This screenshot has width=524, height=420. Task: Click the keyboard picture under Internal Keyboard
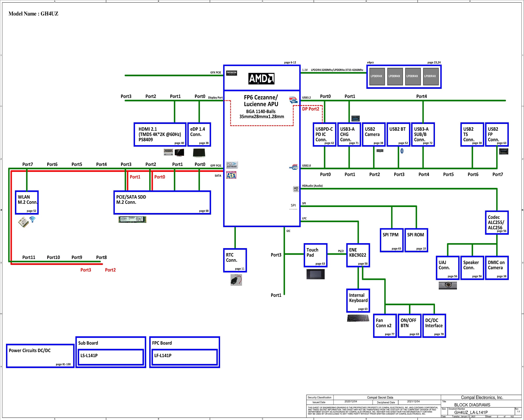pos(358,318)
